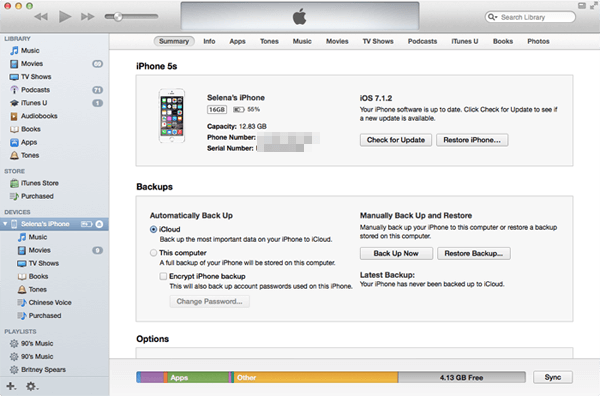
Task: Enter full screen with the arrows icon
Action: click(594, 5)
